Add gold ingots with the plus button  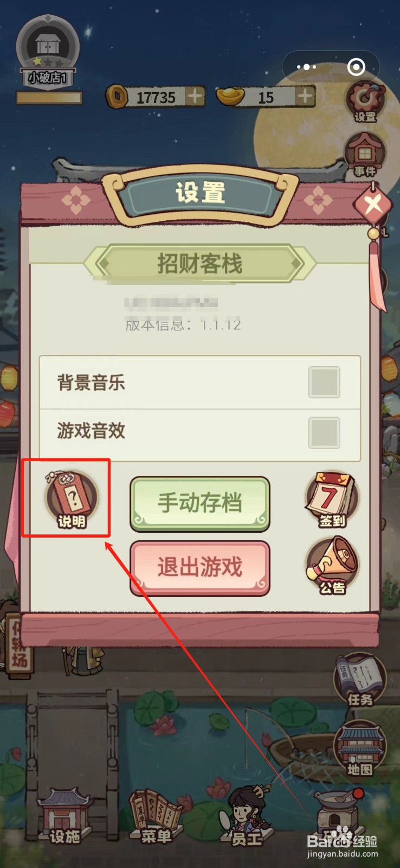pos(306,97)
